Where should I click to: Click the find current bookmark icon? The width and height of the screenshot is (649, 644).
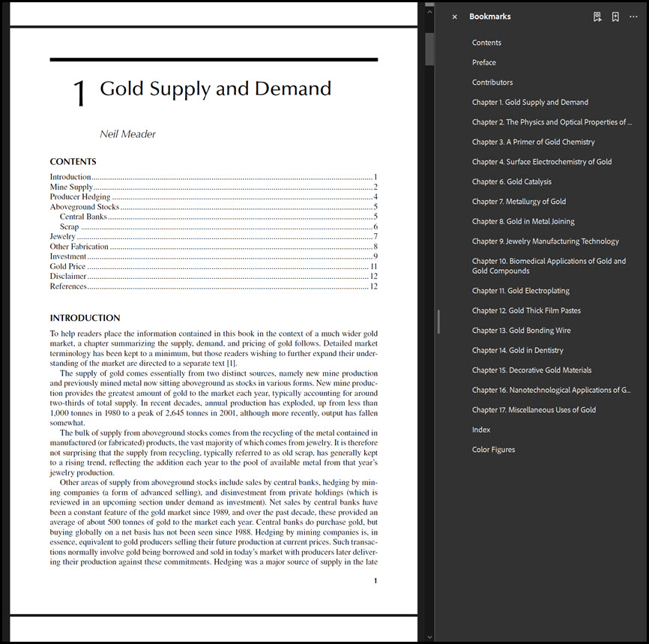(597, 16)
